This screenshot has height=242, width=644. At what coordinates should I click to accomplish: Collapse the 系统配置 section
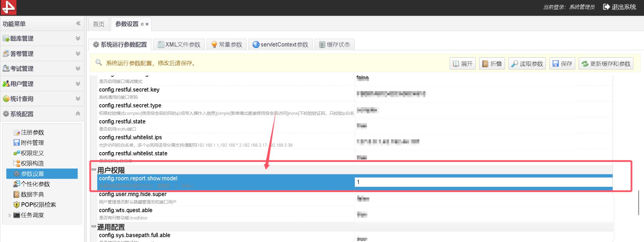tap(78, 114)
